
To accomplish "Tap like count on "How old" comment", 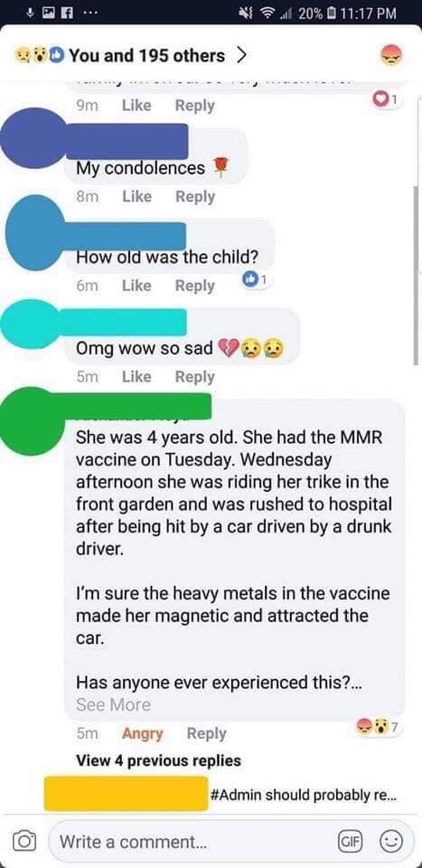I will tap(256, 280).
